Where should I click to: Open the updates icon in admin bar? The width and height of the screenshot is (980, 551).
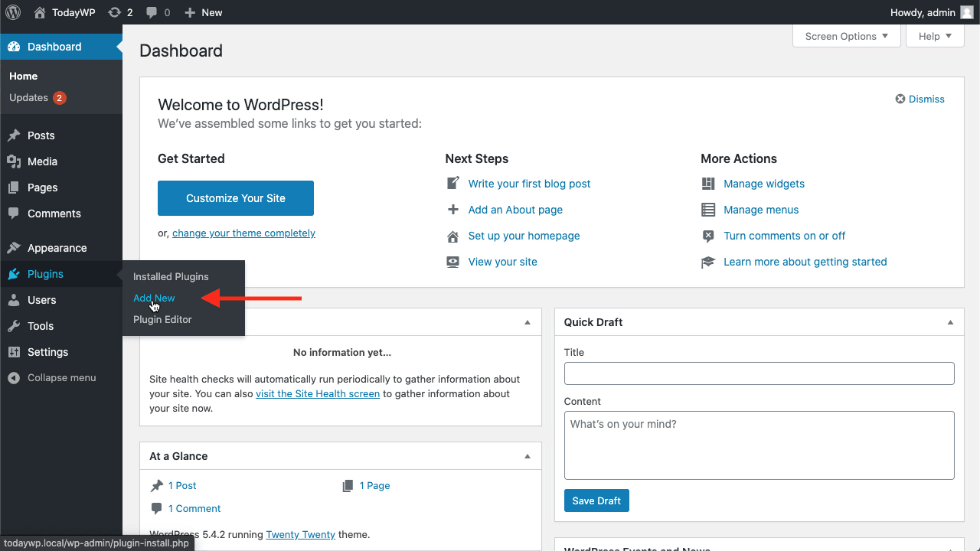pyautogui.click(x=115, y=12)
